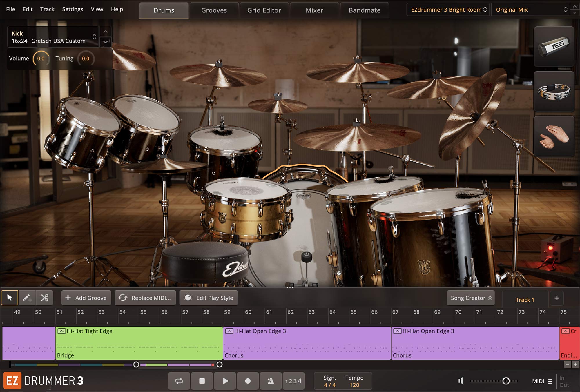The image size is (580, 392).
Task: Adjust the Kick Tuning knob
Action: click(86, 58)
